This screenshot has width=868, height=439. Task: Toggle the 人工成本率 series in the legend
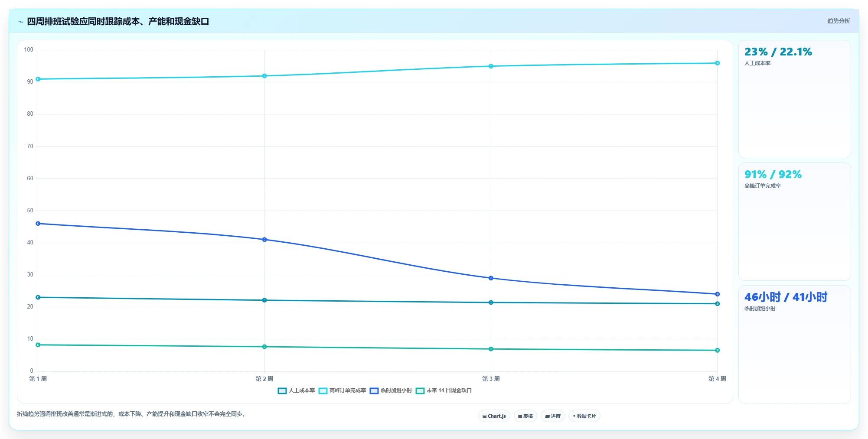(297, 390)
